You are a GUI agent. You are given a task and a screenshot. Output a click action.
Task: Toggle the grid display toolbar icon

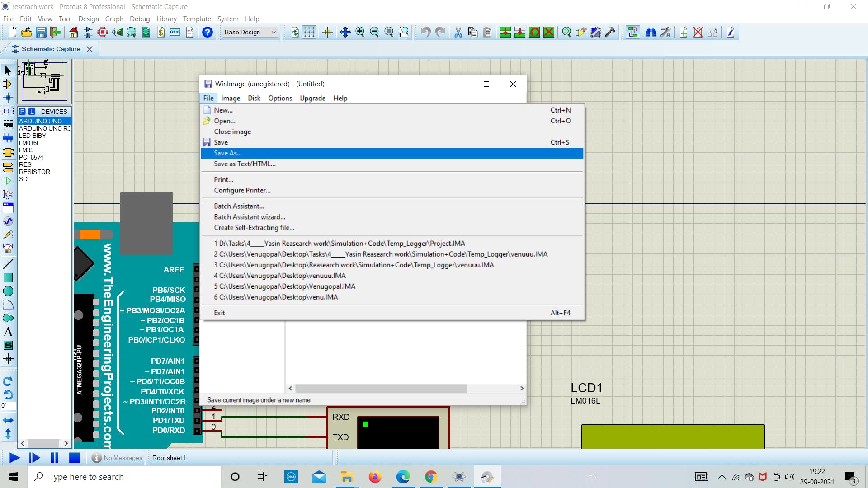[309, 32]
